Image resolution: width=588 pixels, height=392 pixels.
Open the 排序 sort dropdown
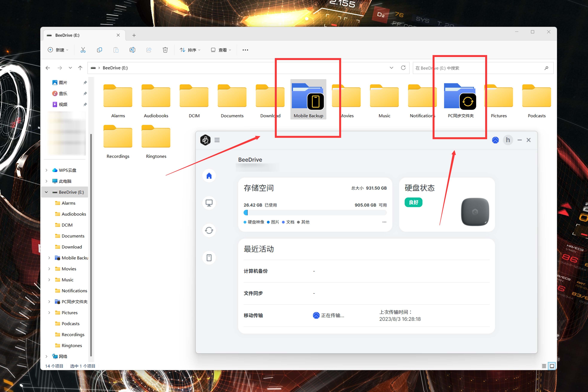pos(190,50)
